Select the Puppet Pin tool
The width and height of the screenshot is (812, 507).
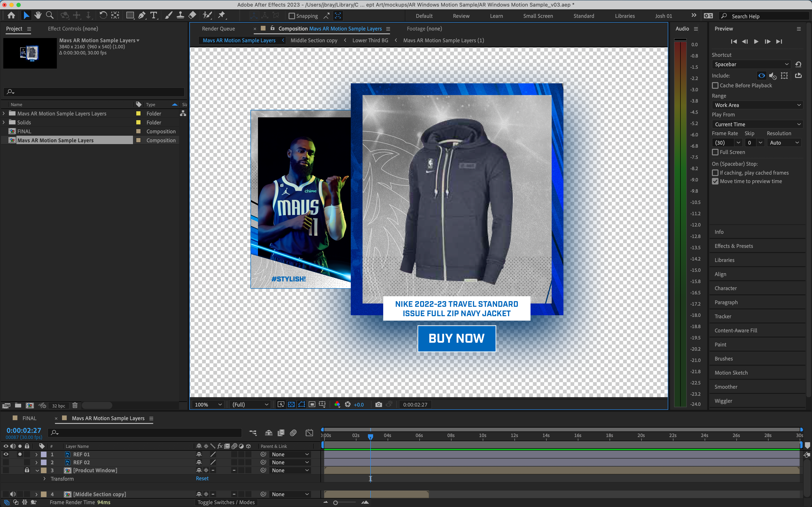click(222, 15)
